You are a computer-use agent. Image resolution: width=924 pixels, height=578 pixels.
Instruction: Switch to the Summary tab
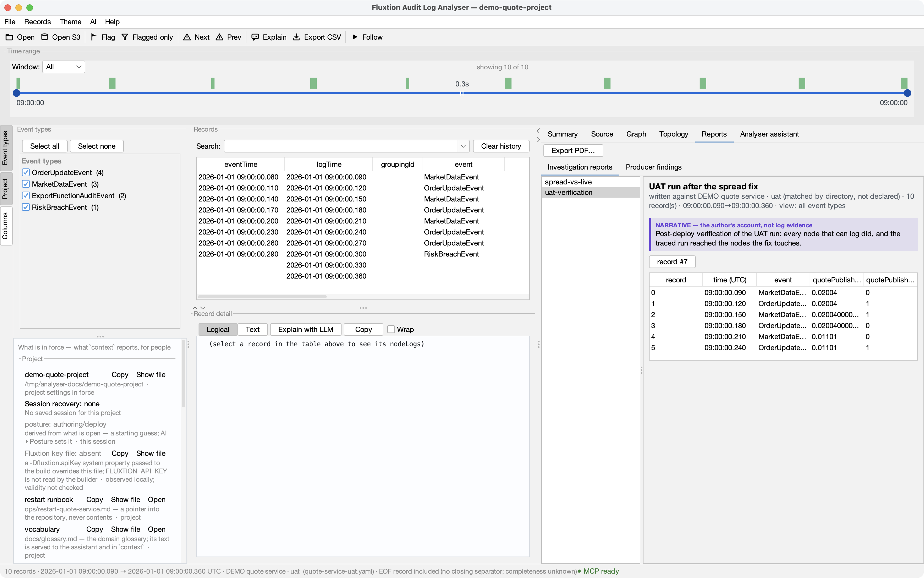(562, 134)
